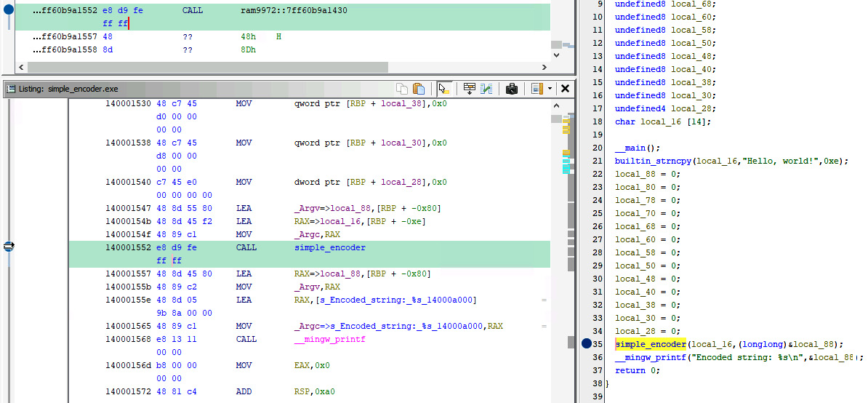The width and height of the screenshot is (868, 403).
Task: Click '8Dh' value in upper listing
Action: pos(249,49)
